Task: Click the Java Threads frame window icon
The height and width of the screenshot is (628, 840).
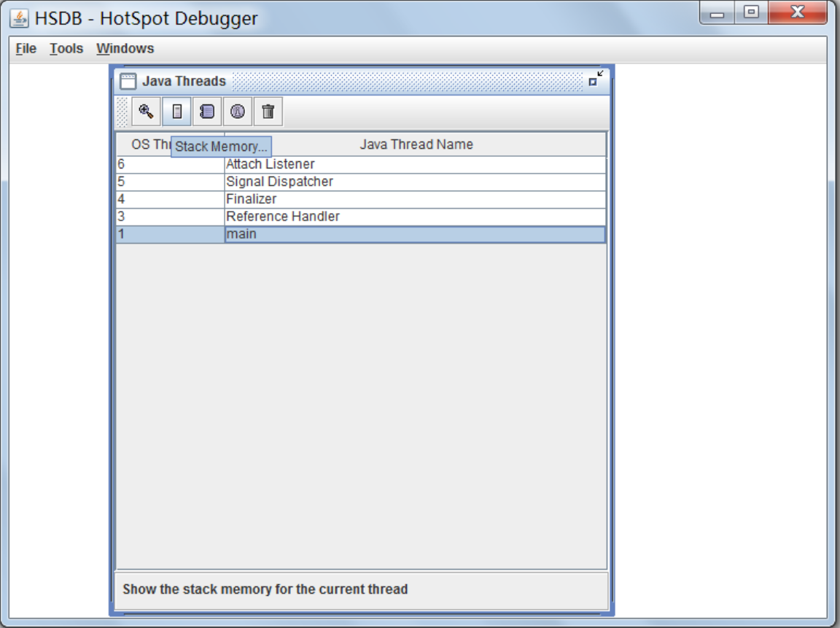Action: tap(128, 81)
